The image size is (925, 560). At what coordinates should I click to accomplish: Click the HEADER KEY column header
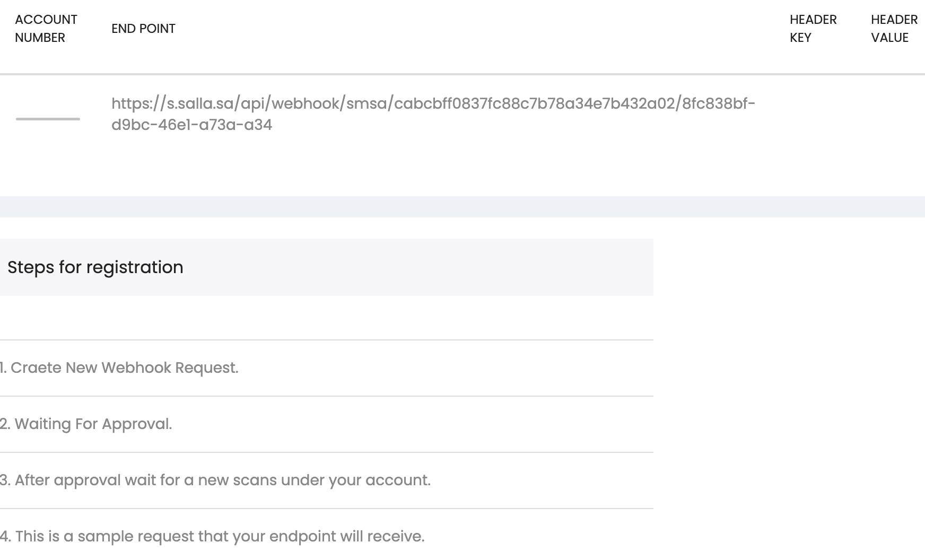tap(813, 29)
